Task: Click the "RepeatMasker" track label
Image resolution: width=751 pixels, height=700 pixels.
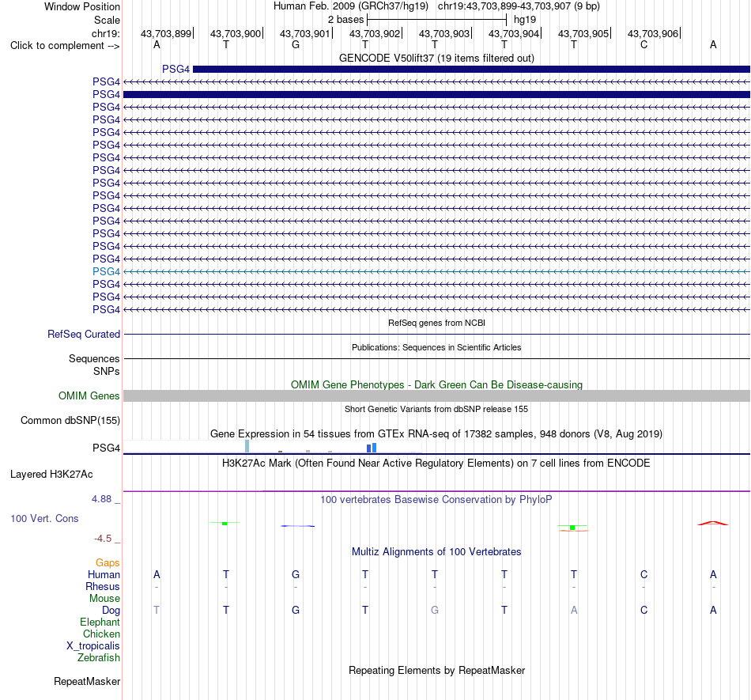Action: 87,681
